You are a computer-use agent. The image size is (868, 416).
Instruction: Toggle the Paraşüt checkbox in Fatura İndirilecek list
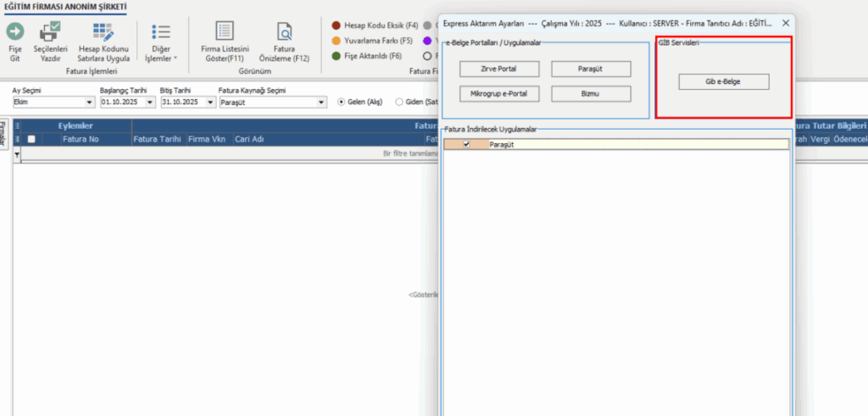(x=466, y=144)
